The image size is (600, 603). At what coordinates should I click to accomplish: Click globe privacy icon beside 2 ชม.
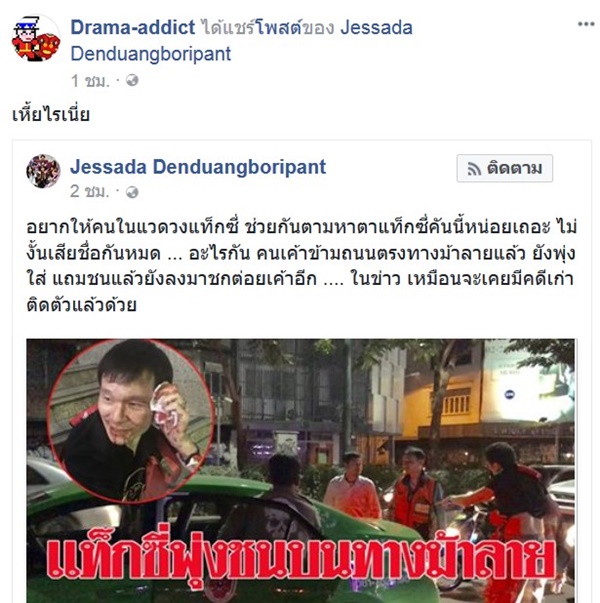point(132,192)
